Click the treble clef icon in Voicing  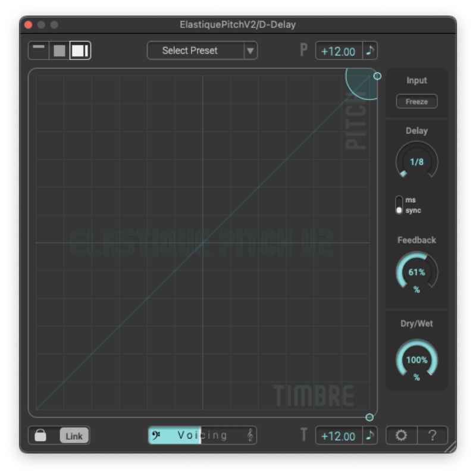click(250, 436)
